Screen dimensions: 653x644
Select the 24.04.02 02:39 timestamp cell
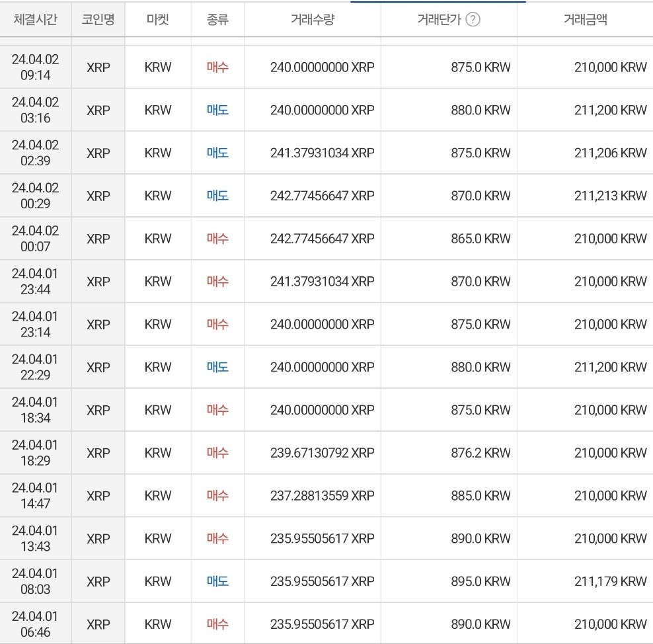[x=36, y=153]
